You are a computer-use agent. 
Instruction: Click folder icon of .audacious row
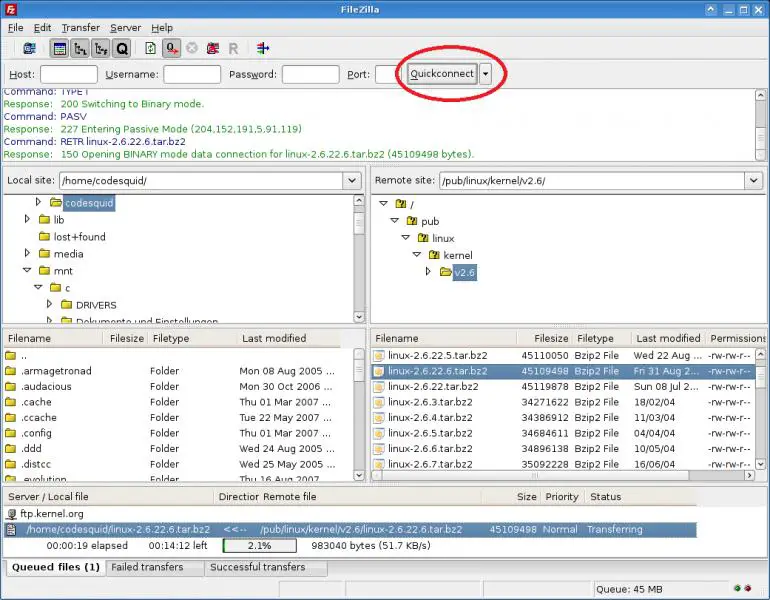click(10, 386)
